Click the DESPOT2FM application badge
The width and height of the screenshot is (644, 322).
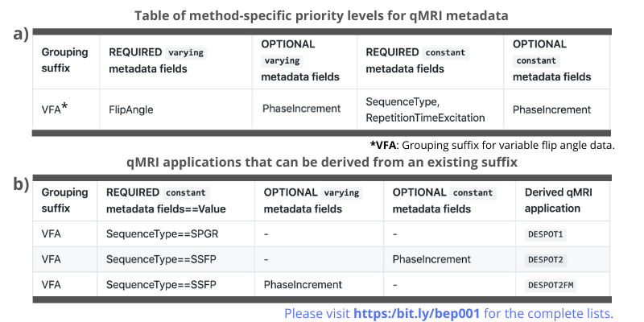pyautogui.click(x=551, y=285)
